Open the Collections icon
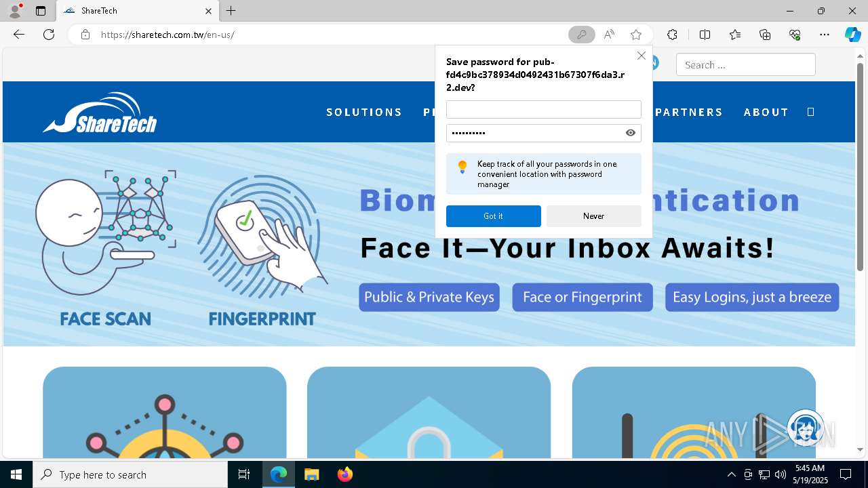 [x=765, y=35]
